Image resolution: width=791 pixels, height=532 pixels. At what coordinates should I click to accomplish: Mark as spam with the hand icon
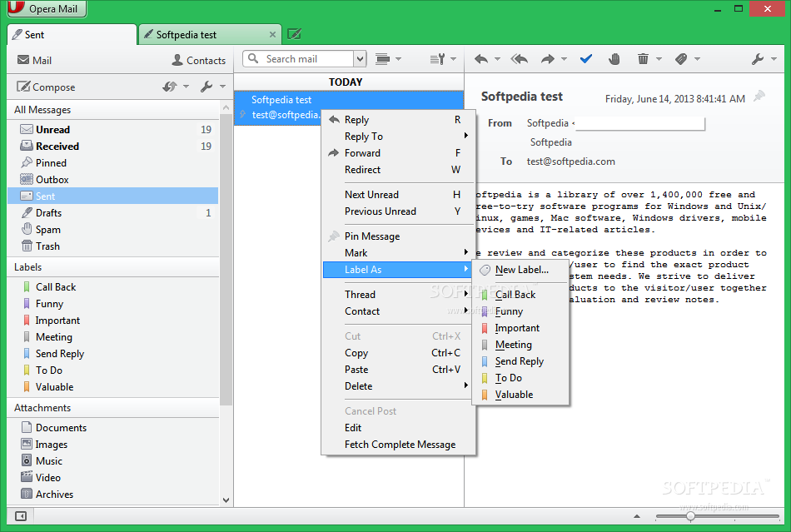click(614, 59)
